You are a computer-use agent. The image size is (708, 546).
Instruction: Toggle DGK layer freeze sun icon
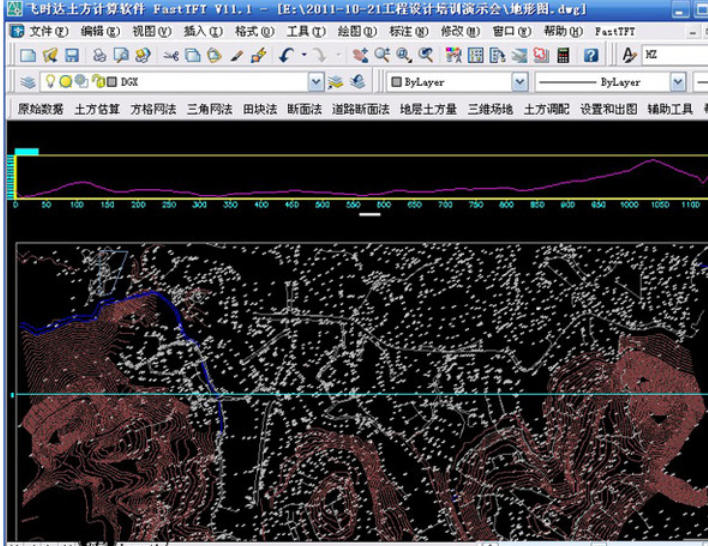pos(64,82)
